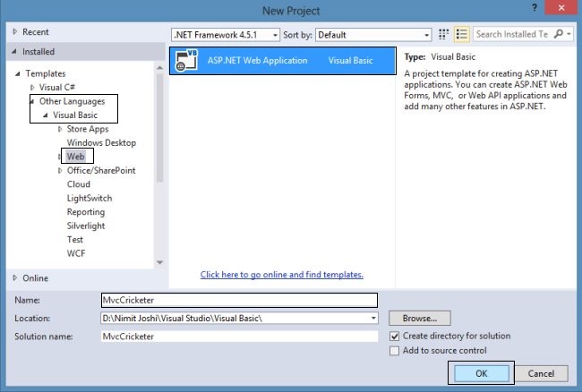Screen dimensions: 582x392
Task: Click tree scrollbar up arrow
Action: (159, 68)
